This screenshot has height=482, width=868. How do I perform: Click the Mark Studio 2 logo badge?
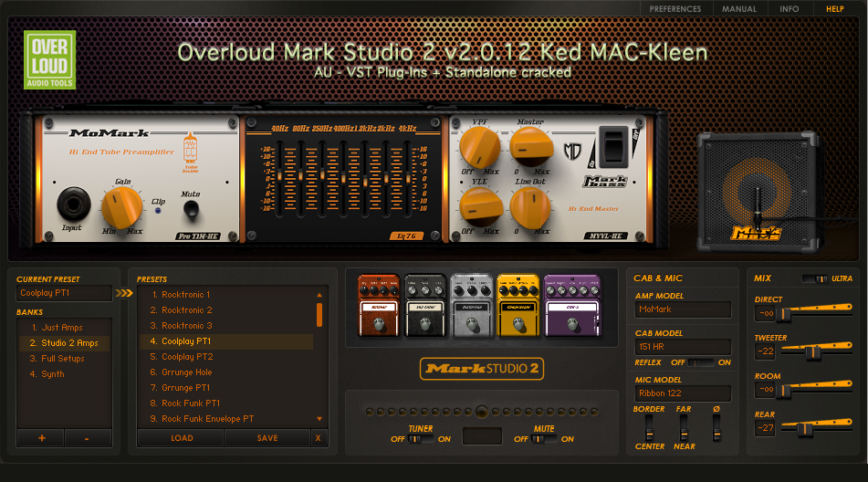point(482,369)
